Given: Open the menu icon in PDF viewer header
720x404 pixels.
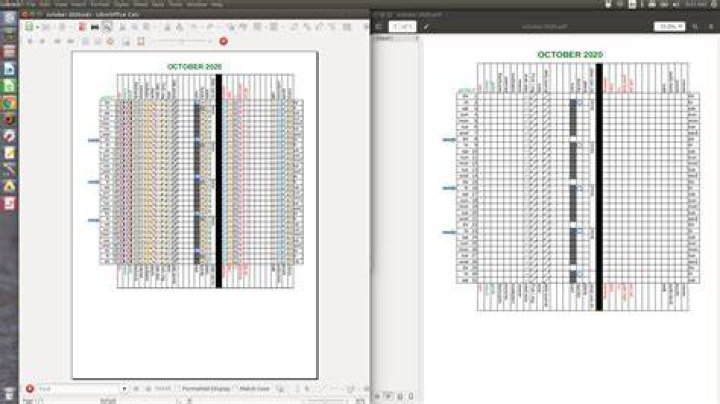Looking at the screenshot, I should click(711, 27).
